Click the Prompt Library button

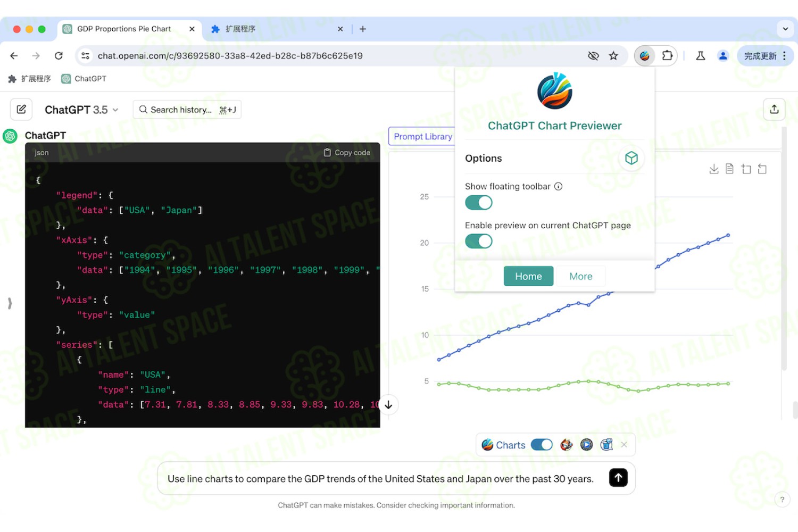[x=422, y=137]
